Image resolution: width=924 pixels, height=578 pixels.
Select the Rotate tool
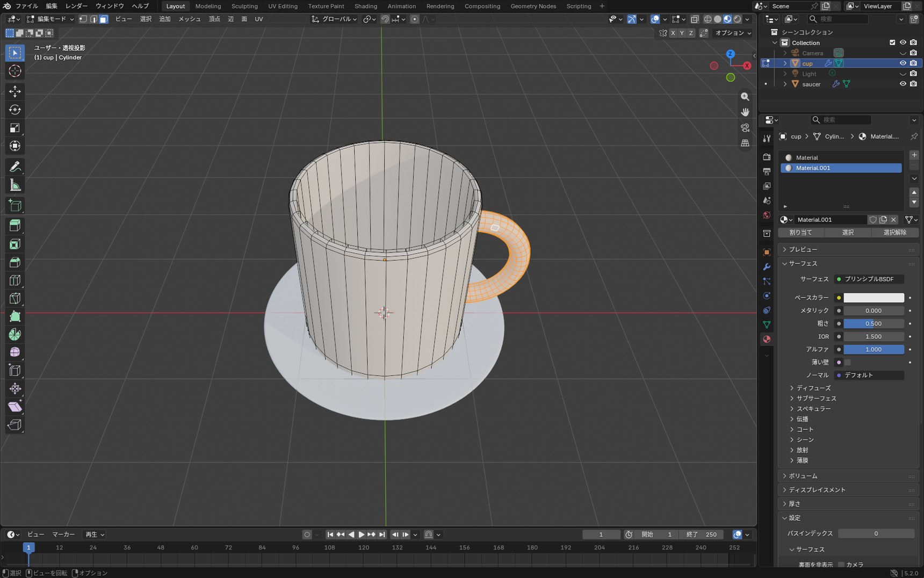point(15,110)
